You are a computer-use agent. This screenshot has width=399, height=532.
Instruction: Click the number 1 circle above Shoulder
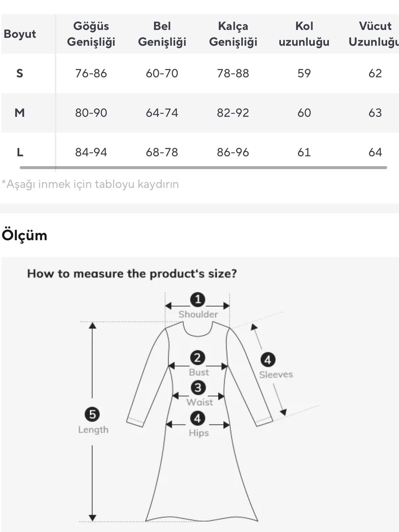pos(198,300)
